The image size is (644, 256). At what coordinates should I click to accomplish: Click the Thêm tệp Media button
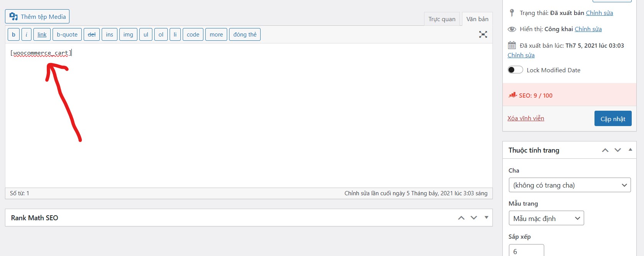pos(37,17)
